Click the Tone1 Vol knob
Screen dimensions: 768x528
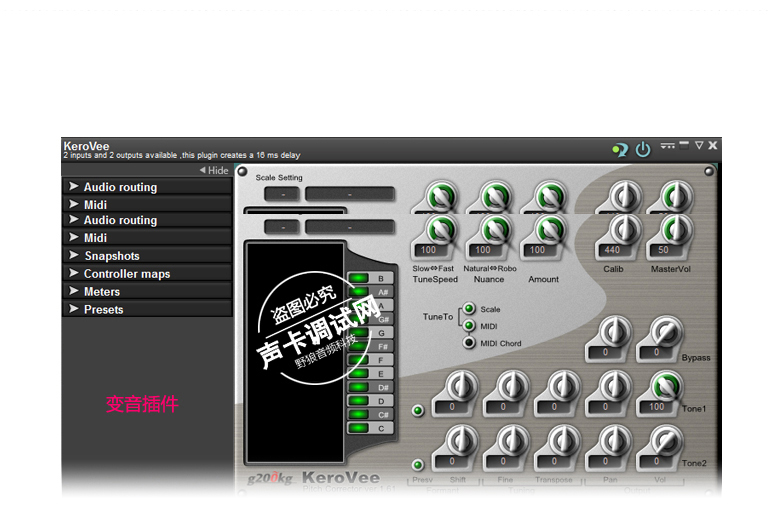pos(666,386)
